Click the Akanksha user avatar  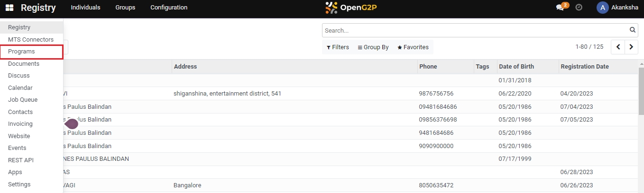tap(602, 8)
